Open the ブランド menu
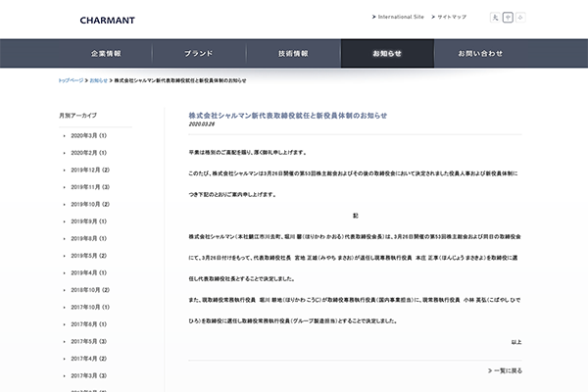This screenshot has height=392, width=588. pyautogui.click(x=199, y=53)
